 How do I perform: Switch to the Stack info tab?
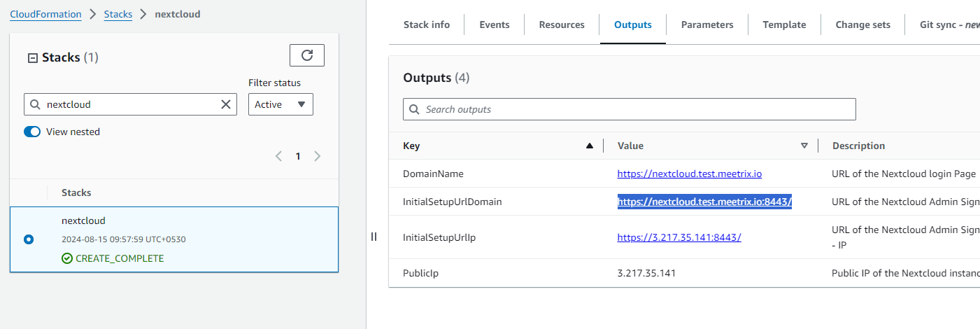coord(427,24)
